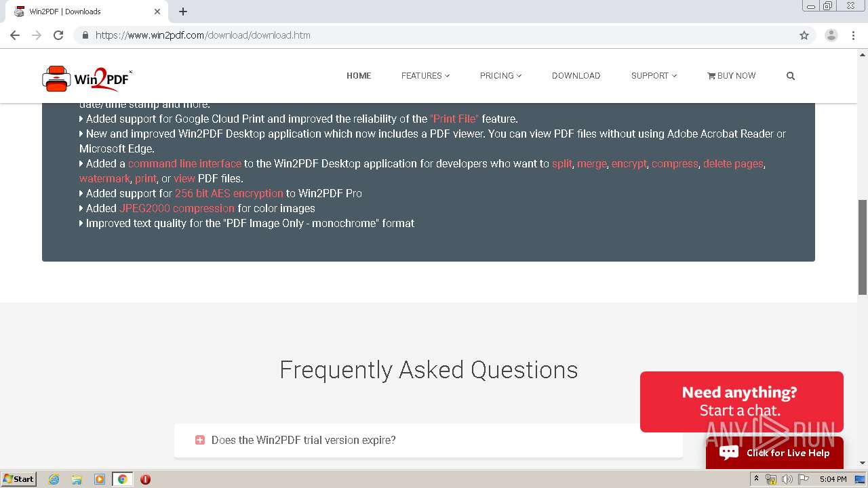868x488 pixels.
Task: Click the chat bubble icon for Live Help
Action: [x=729, y=453]
